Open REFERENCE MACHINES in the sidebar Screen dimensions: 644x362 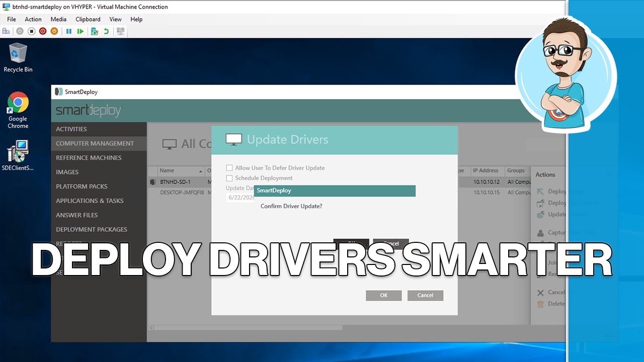[99, 158]
